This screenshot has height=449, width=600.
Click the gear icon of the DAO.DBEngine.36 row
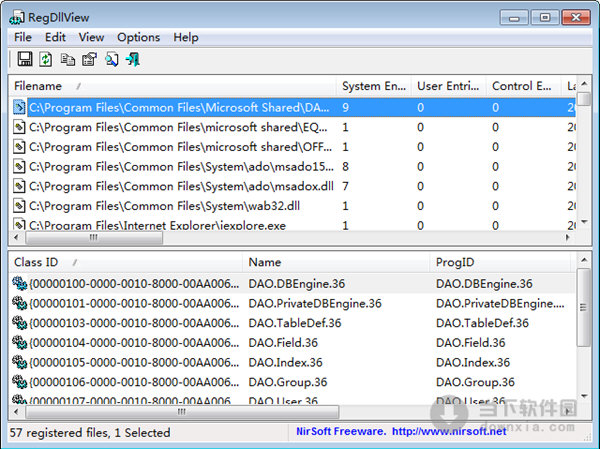pos(19,283)
